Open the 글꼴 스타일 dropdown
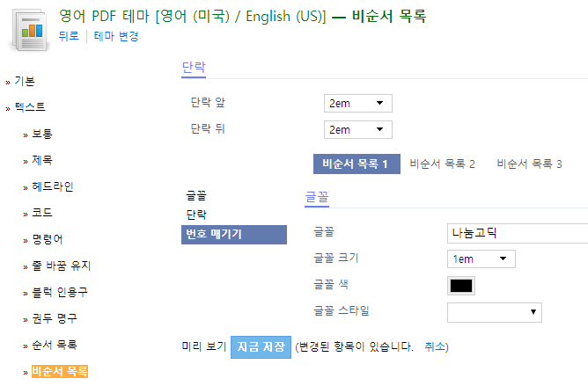Viewport: 588px width, 386px height. pyautogui.click(x=494, y=312)
